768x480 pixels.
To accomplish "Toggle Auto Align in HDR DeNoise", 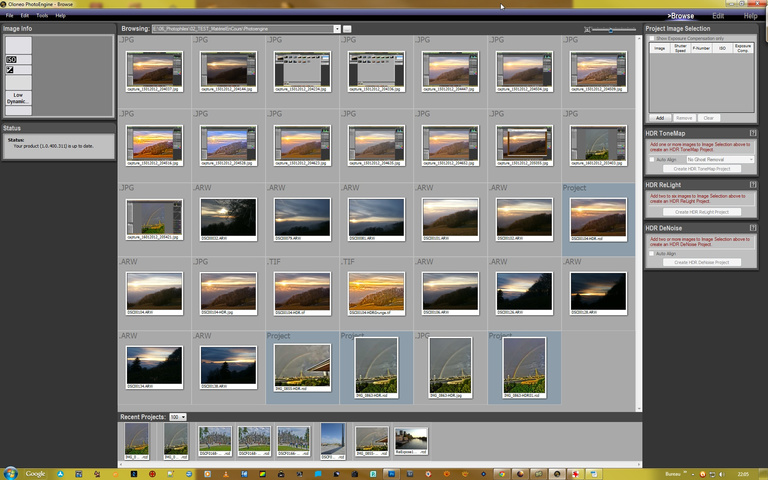I will point(651,253).
